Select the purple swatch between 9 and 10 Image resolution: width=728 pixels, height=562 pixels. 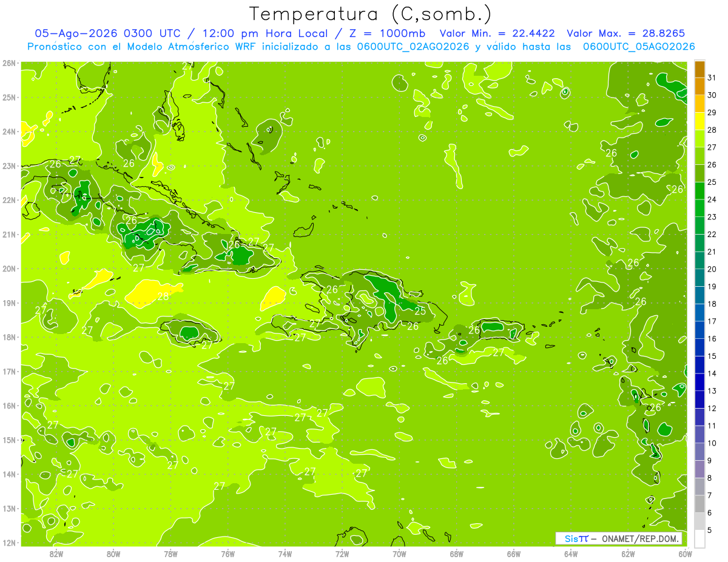[699, 452]
